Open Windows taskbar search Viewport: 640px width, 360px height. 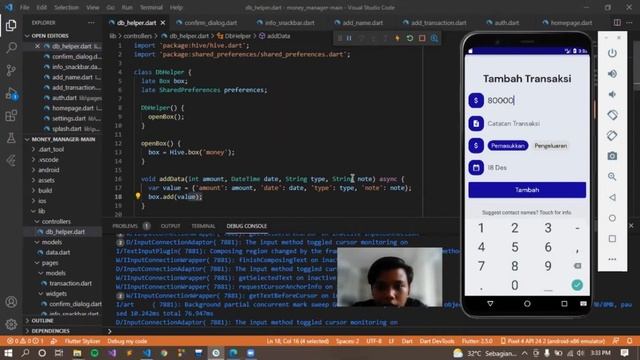point(25,353)
